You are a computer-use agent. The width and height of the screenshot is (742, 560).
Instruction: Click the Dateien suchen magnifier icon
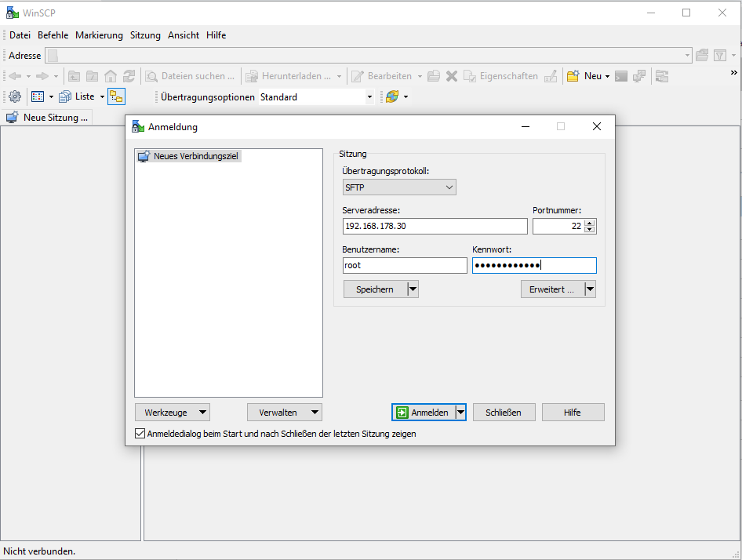151,76
